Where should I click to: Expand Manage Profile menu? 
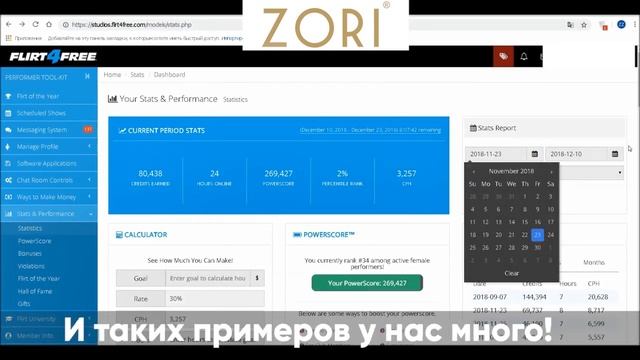49,147
